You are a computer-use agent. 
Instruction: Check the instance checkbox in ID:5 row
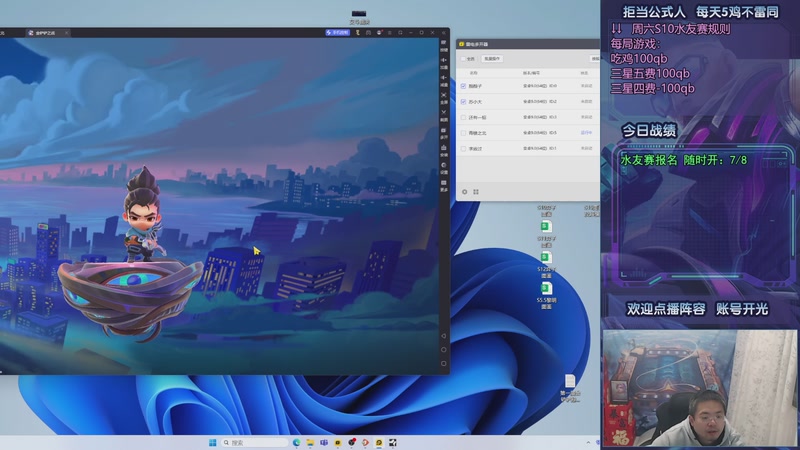pos(463,133)
